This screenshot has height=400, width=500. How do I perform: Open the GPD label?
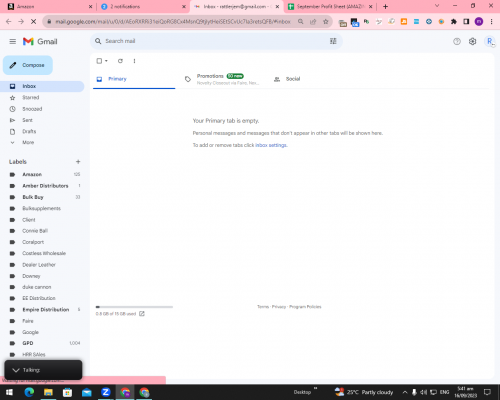coord(28,343)
